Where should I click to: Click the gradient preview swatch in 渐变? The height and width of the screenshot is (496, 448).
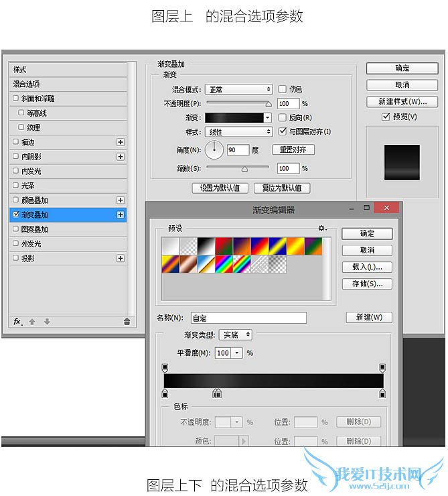(234, 118)
